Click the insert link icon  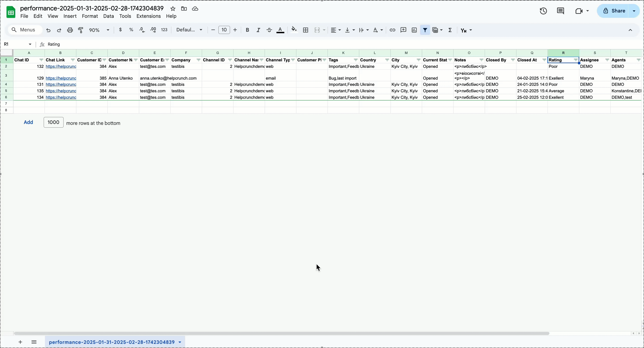click(392, 30)
